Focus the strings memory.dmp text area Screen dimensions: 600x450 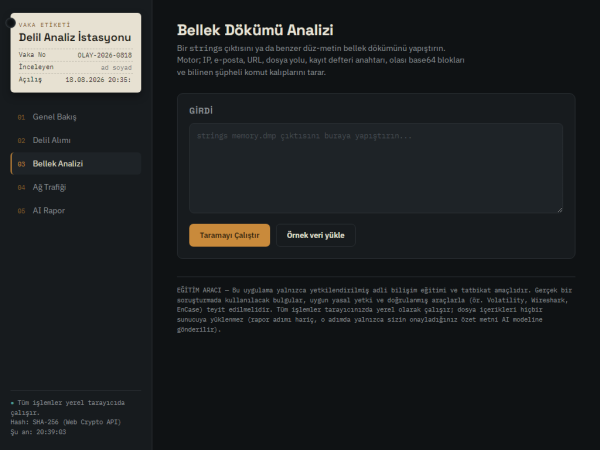(x=376, y=168)
